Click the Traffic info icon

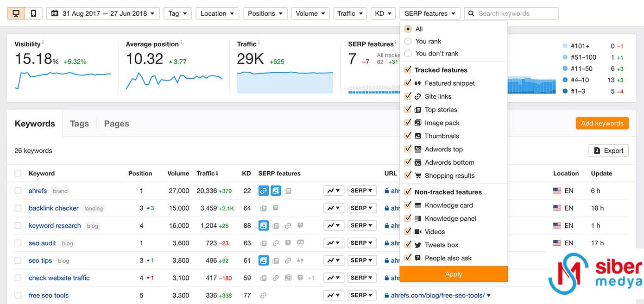[x=259, y=43]
